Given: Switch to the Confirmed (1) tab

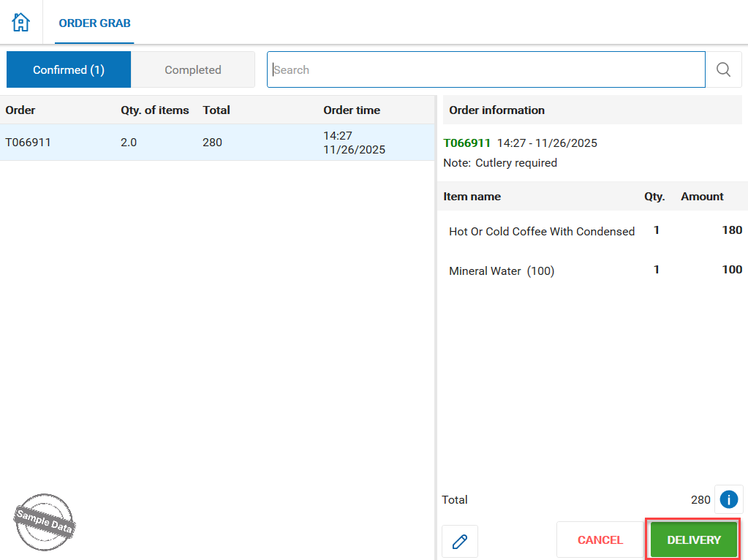Looking at the screenshot, I should (x=69, y=70).
